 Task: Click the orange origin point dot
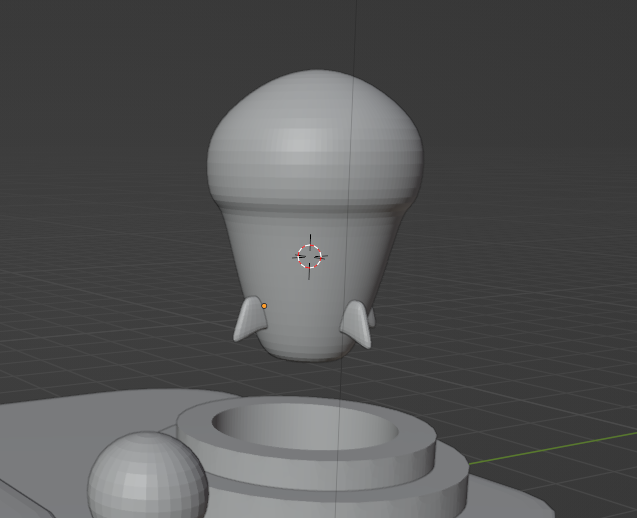[264, 306]
